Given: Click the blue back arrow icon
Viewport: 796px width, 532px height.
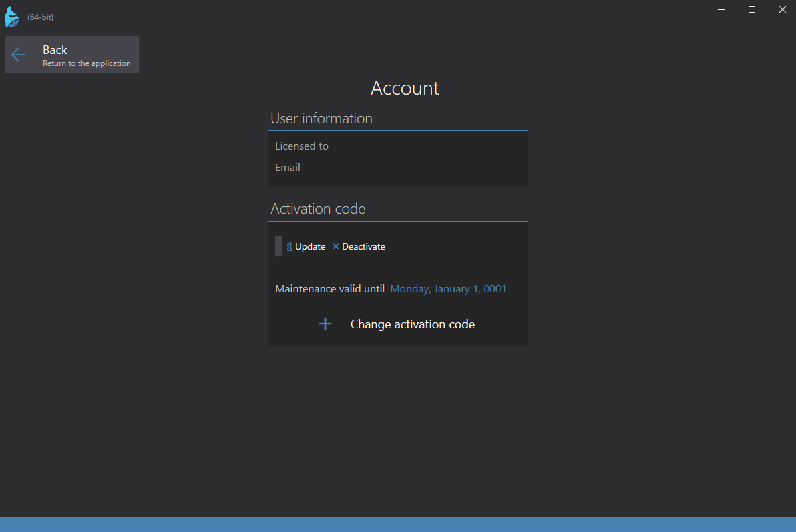Looking at the screenshot, I should [x=19, y=55].
